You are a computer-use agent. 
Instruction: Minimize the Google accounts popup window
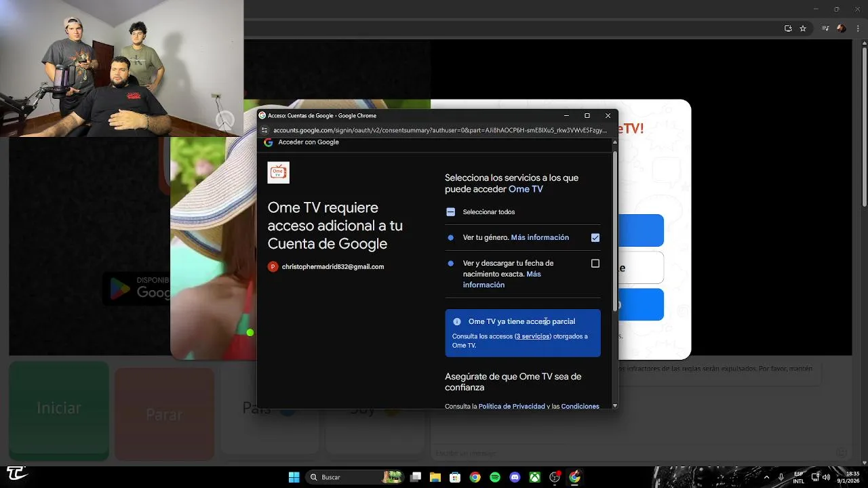[566, 116]
